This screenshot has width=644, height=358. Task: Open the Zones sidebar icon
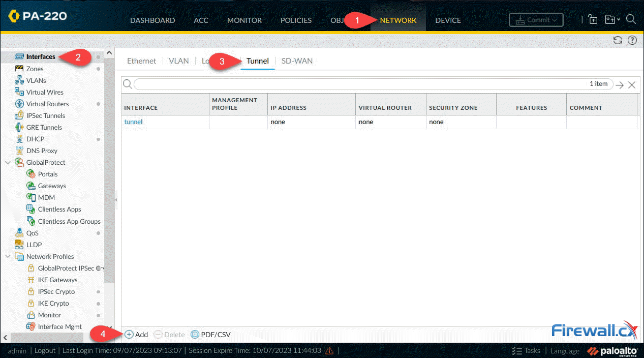[x=19, y=69]
